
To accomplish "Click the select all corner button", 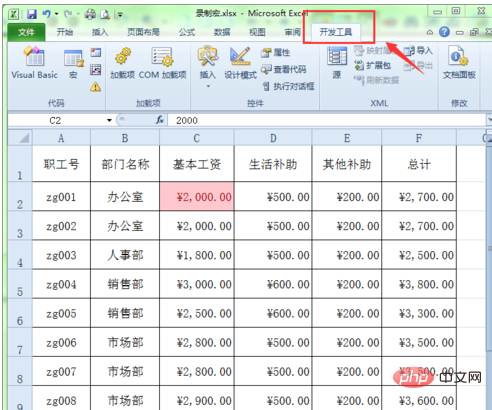I will click(20, 137).
